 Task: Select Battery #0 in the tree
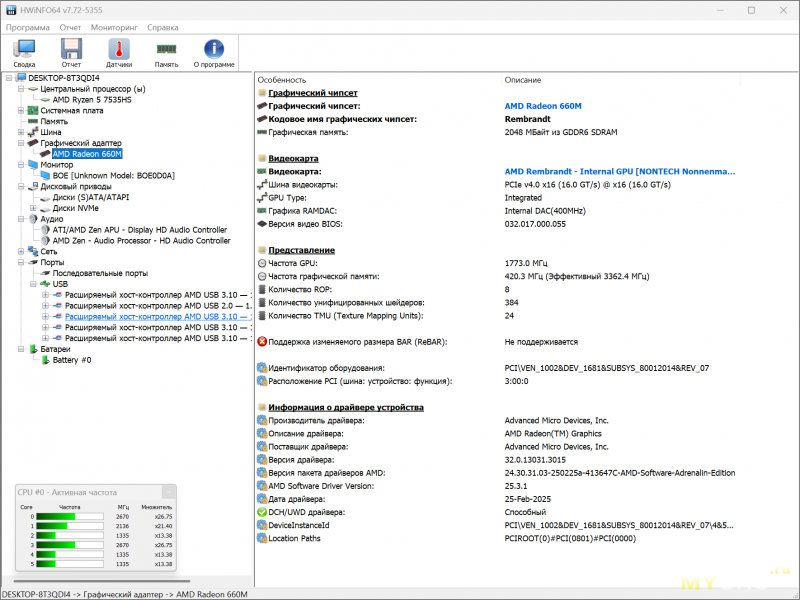coord(71,360)
